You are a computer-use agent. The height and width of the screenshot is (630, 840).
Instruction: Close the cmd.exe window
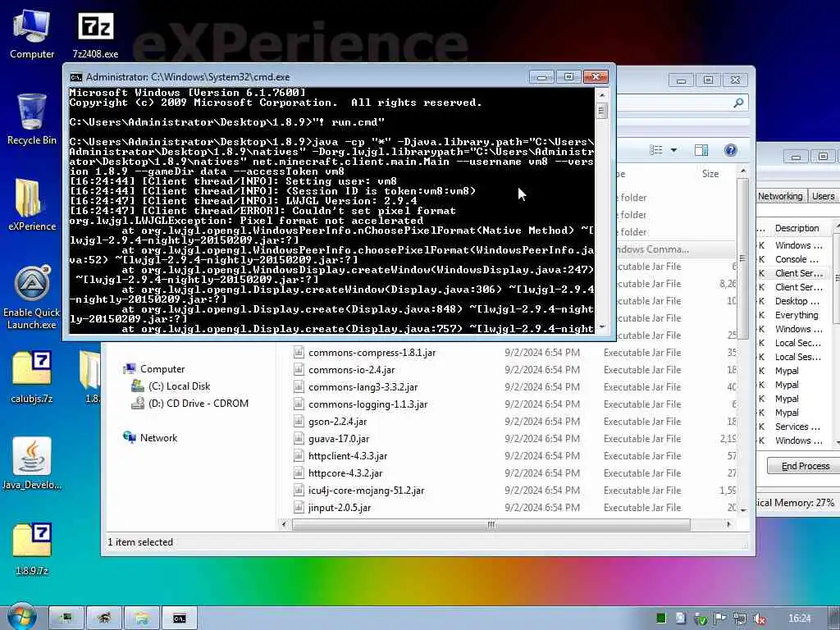(x=596, y=77)
